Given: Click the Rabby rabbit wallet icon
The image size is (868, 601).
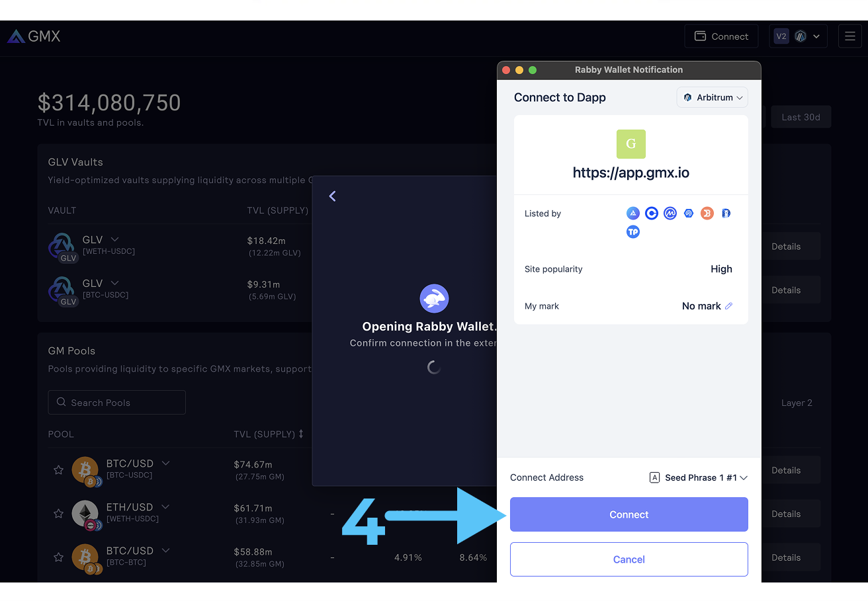Looking at the screenshot, I should [434, 299].
